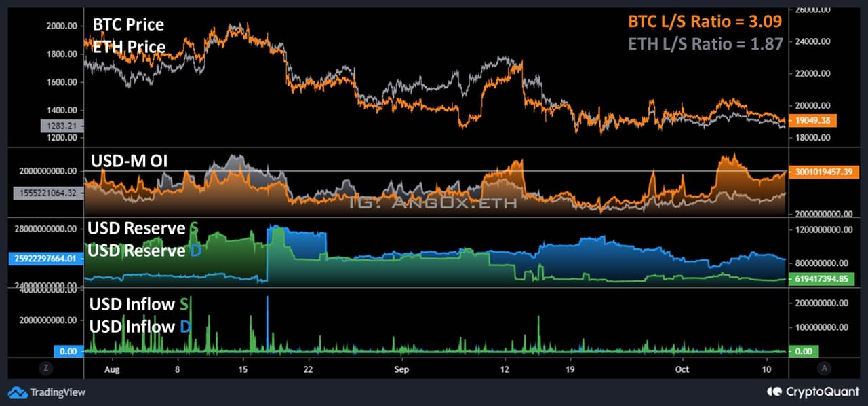Click the orange BTC price marker showing 19049.38

(813, 119)
